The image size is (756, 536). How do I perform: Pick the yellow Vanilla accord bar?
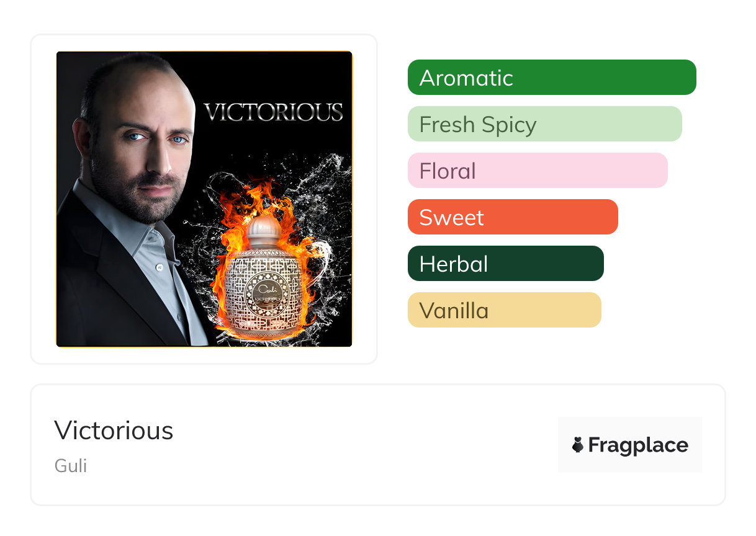(x=505, y=310)
